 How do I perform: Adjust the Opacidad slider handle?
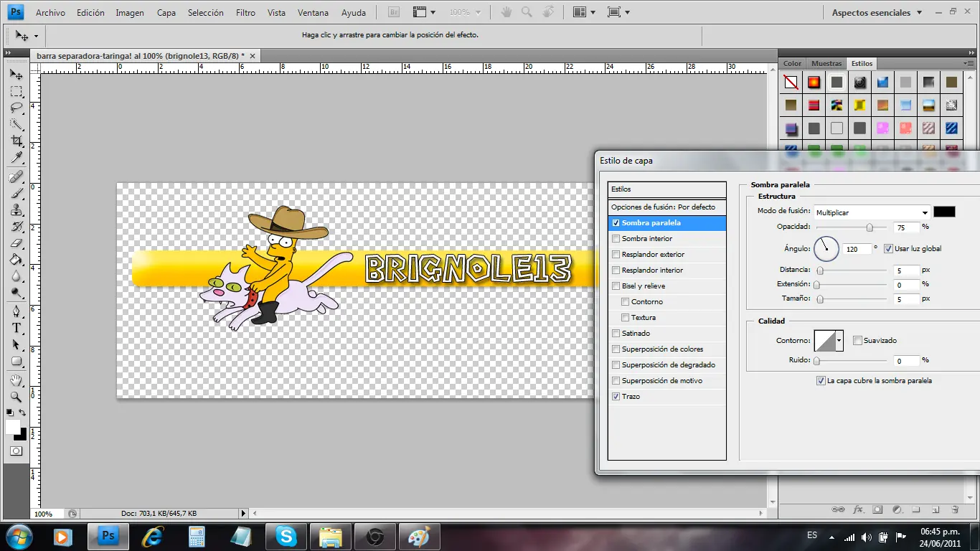tap(870, 228)
